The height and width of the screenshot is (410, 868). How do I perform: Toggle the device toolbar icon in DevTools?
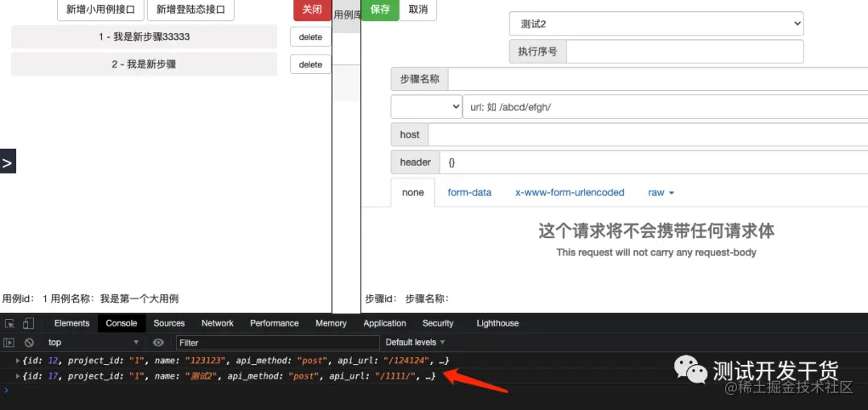(28, 323)
